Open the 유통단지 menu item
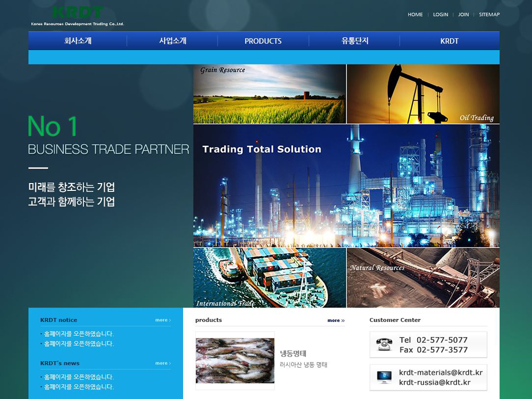The image size is (532, 399). [355, 41]
